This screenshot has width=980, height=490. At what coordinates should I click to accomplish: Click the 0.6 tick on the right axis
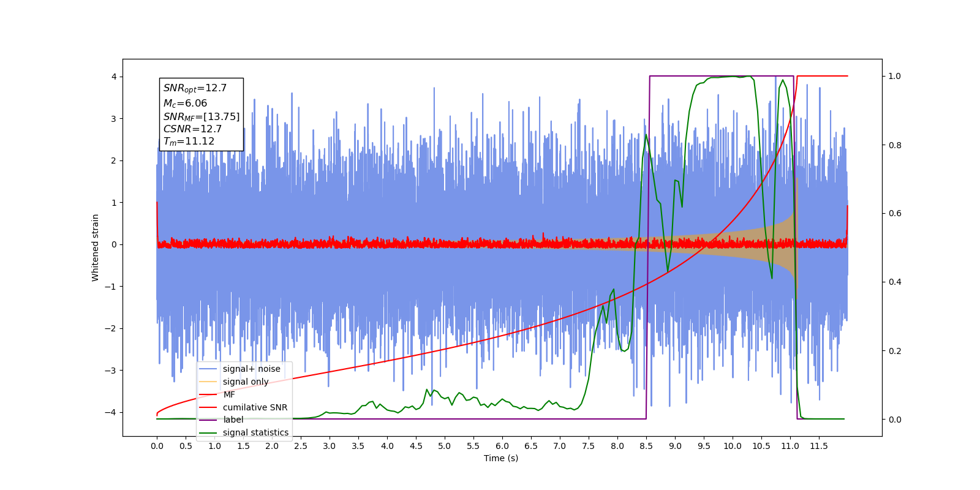coord(895,214)
